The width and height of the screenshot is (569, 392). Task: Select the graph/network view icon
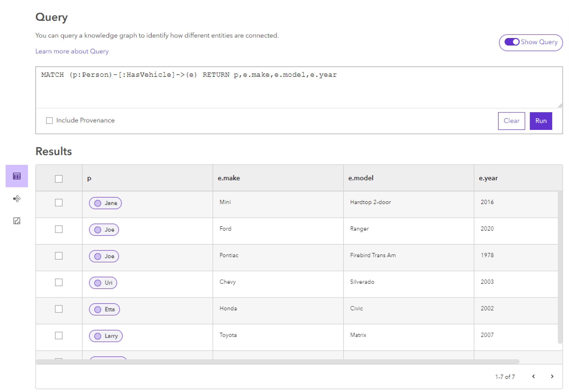point(16,199)
